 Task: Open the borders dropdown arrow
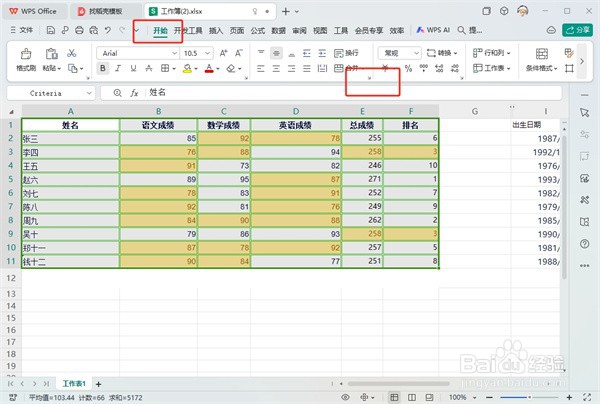click(174, 69)
